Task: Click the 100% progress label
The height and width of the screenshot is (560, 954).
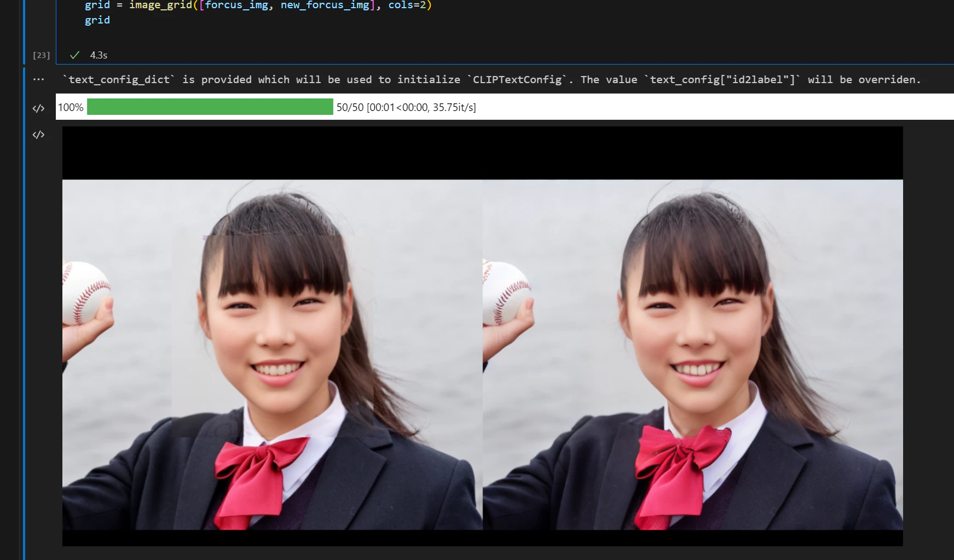Action: pyautogui.click(x=71, y=107)
